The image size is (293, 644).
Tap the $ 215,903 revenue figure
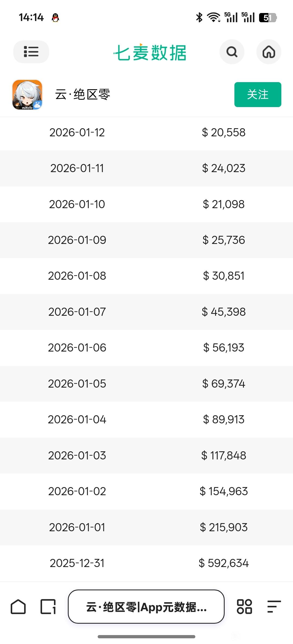(224, 527)
